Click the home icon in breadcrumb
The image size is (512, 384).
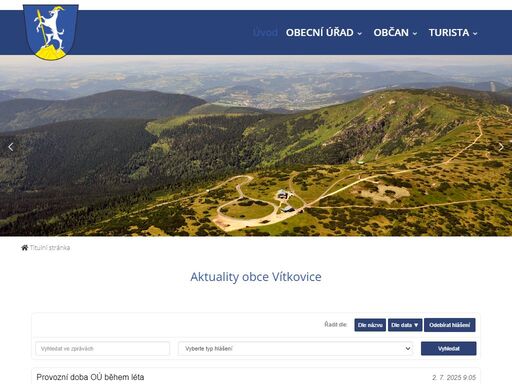25,248
